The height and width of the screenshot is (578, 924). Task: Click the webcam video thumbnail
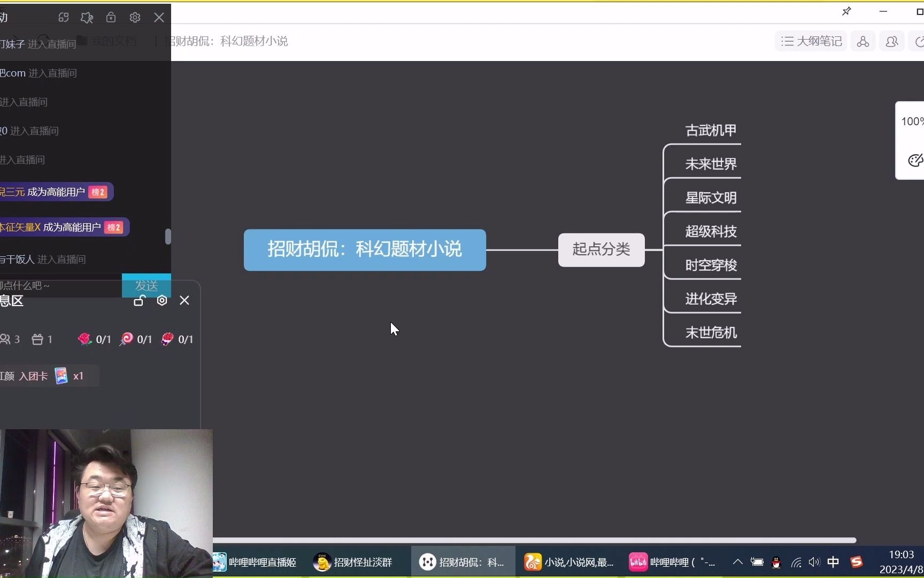click(106, 503)
